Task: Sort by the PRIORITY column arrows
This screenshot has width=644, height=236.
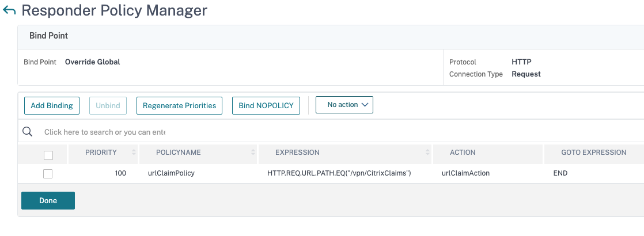Action: (134, 153)
